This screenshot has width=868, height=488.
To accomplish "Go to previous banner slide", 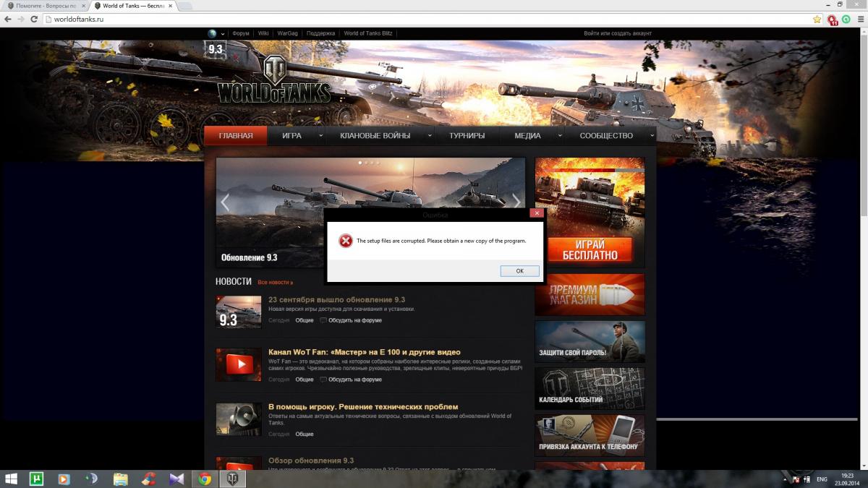I will coord(225,202).
